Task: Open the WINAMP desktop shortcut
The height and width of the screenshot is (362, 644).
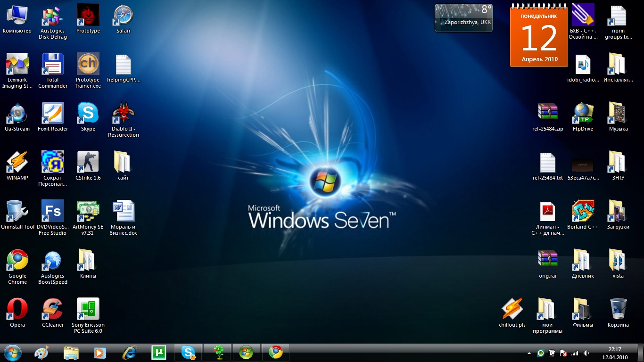Action: [x=17, y=166]
